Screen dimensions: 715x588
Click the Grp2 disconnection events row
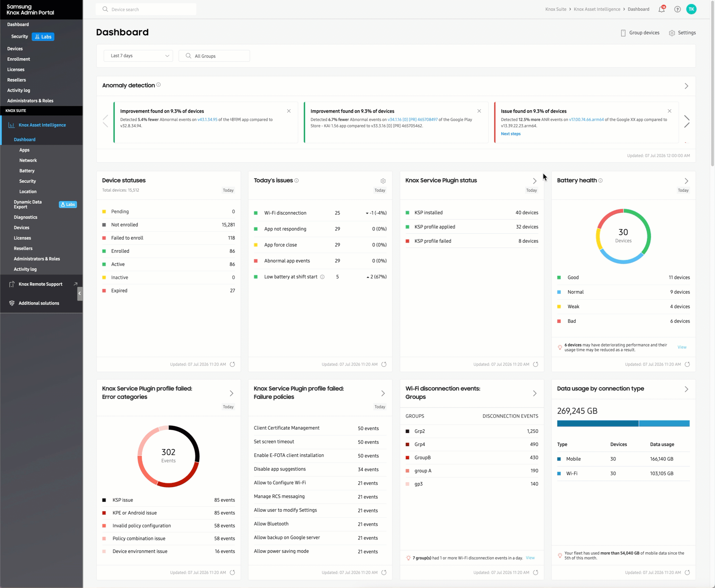[x=472, y=431]
